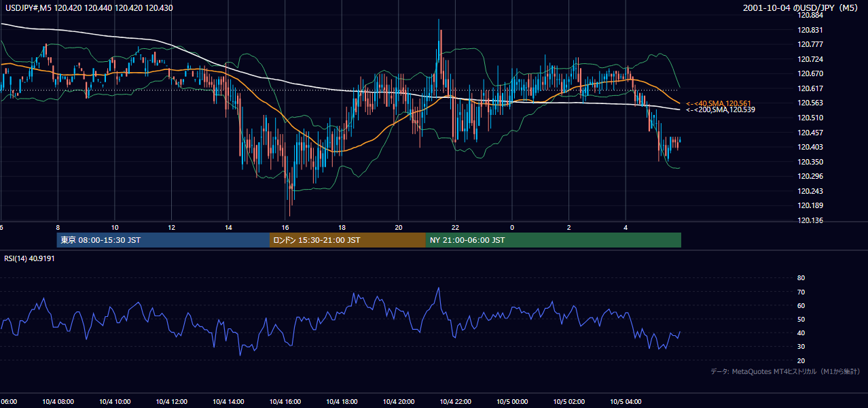
Task: Click hour marker 22 on chart time axis
Action: click(x=455, y=227)
